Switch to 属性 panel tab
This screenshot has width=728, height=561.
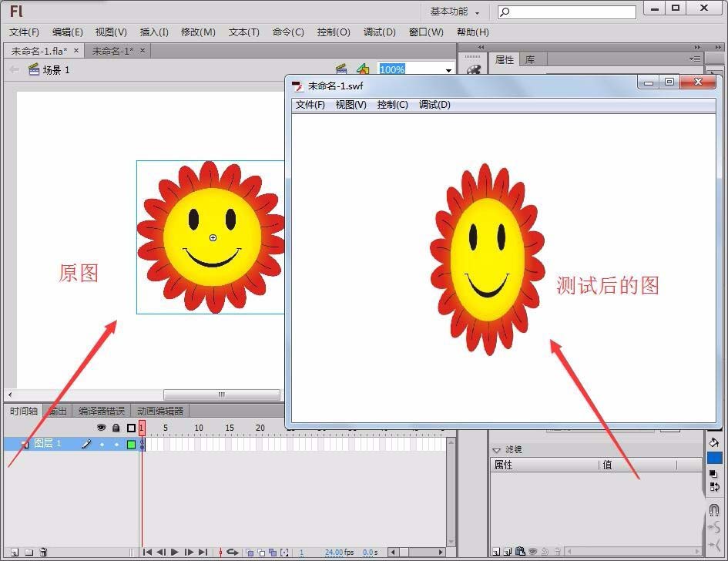pos(505,60)
